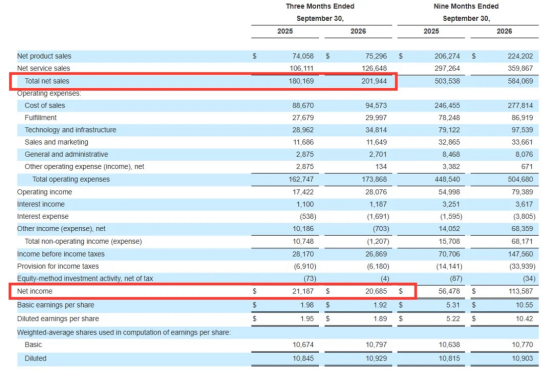
Task: Select the "Total operating expenses" label
Action: tap(71, 179)
